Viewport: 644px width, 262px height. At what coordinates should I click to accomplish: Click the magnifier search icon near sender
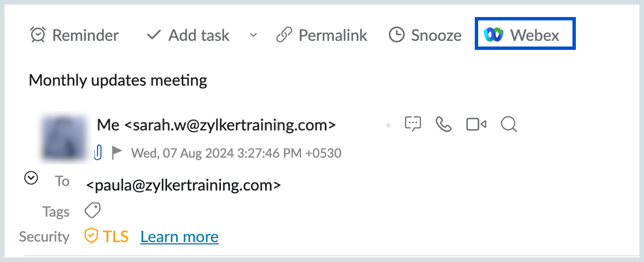pos(508,124)
